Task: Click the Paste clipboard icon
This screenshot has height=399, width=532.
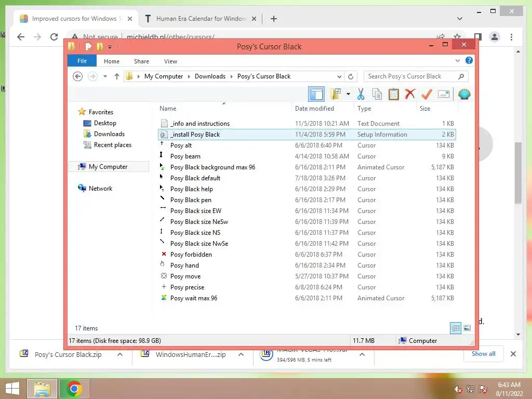Action: [394, 94]
